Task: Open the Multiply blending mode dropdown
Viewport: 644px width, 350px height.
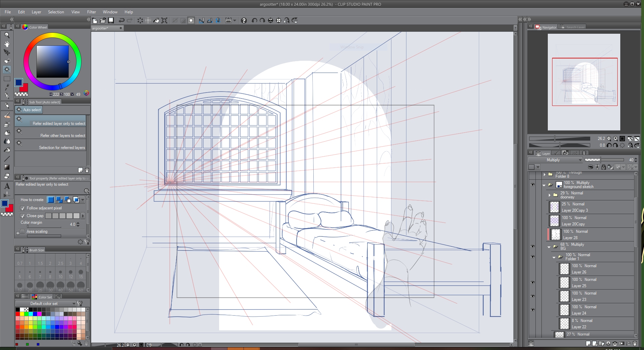Action: (x=564, y=160)
